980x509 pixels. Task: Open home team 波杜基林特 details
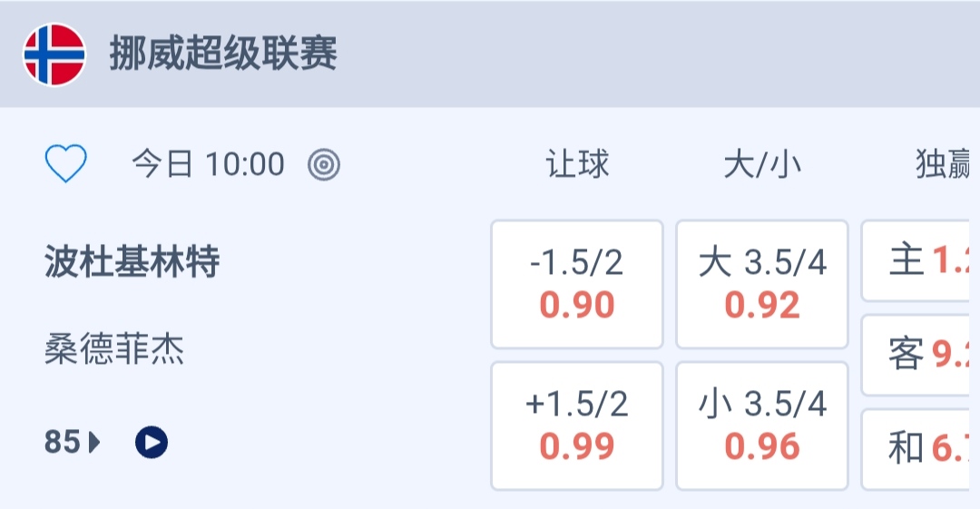coord(132,263)
